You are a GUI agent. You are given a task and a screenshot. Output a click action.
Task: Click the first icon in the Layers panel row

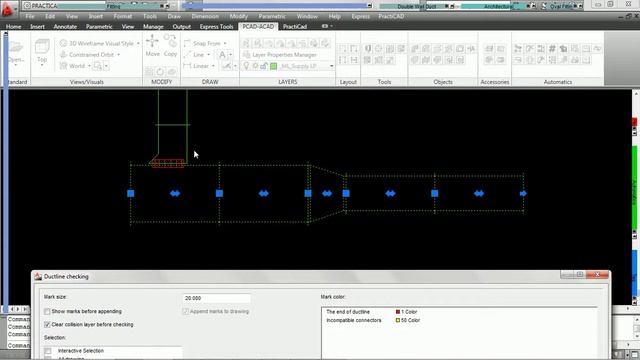(x=246, y=43)
